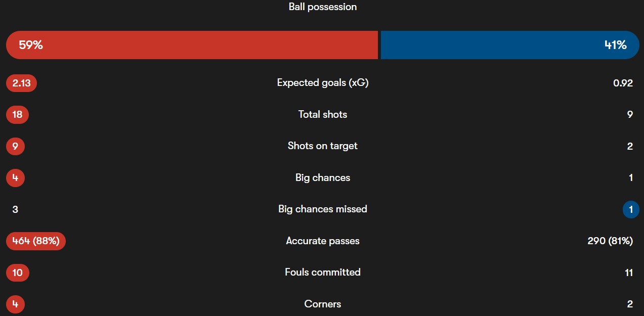Select the Ball possession heading
Image resolution: width=644 pixels, height=316 pixels.
click(323, 7)
